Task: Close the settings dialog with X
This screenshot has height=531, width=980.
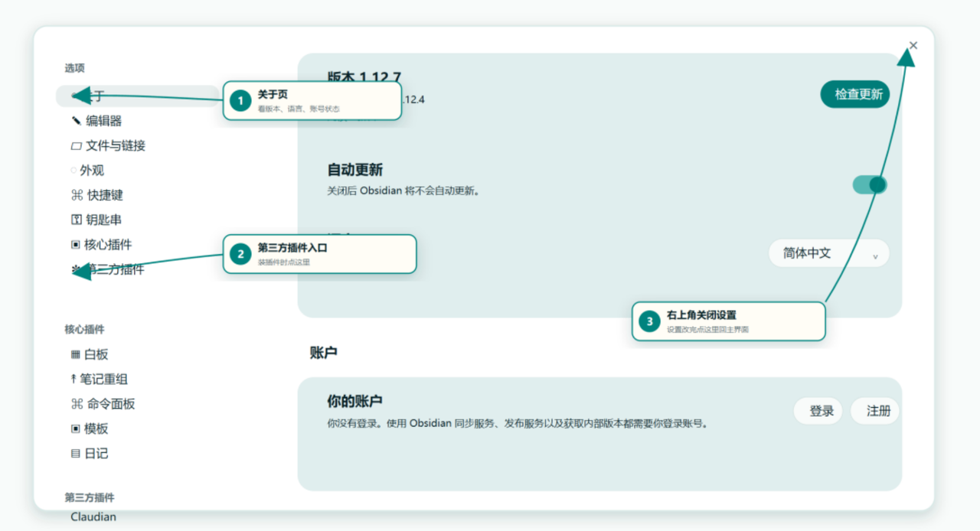Action: (913, 45)
